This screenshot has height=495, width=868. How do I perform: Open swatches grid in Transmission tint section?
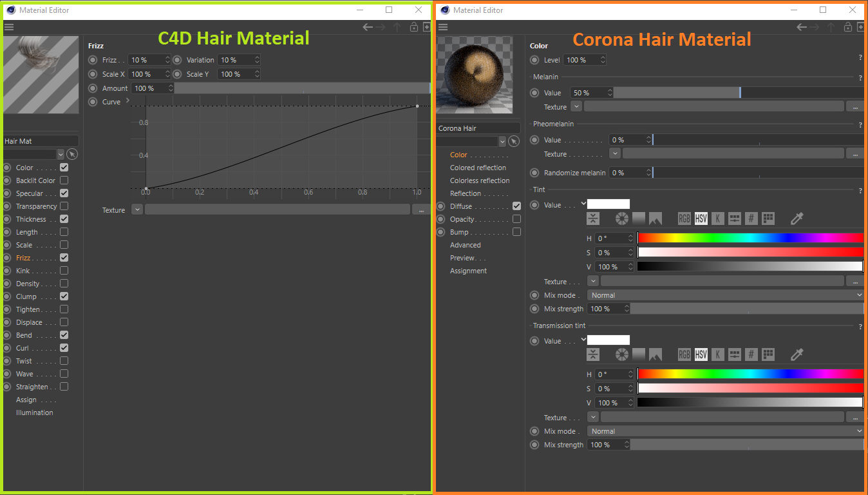click(x=768, y=354)
